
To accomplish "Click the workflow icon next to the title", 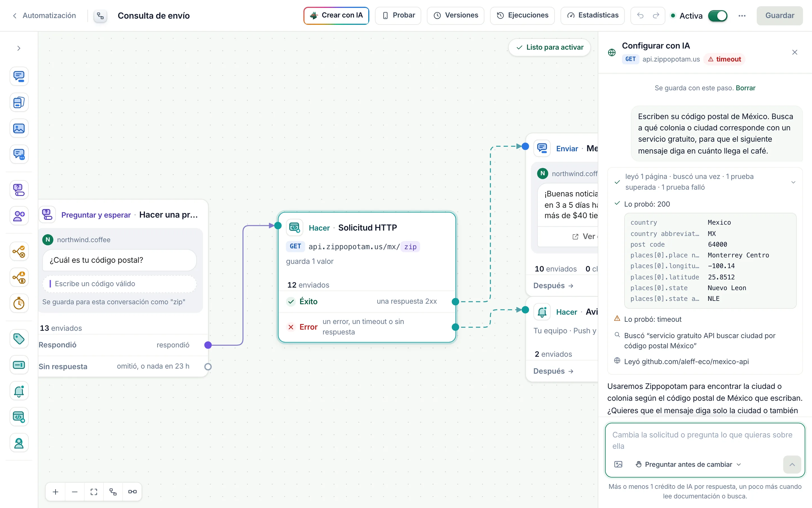I will [x=100, y=16].
